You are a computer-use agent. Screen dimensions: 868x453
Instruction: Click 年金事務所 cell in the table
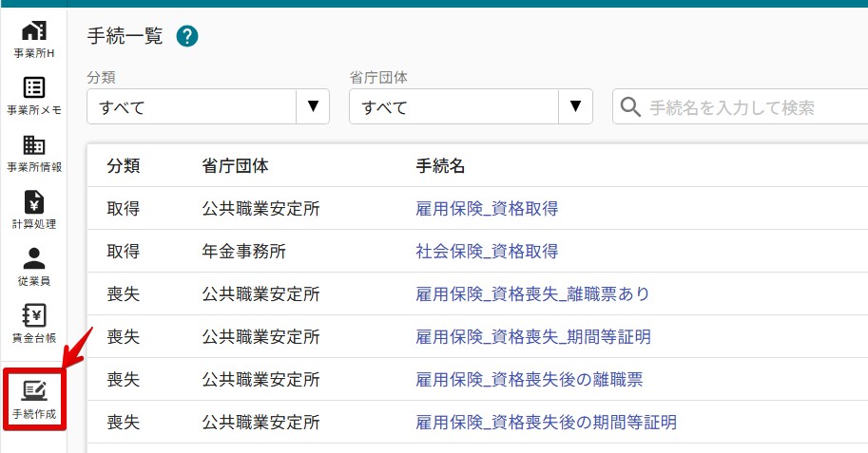[x=243, y=251]
